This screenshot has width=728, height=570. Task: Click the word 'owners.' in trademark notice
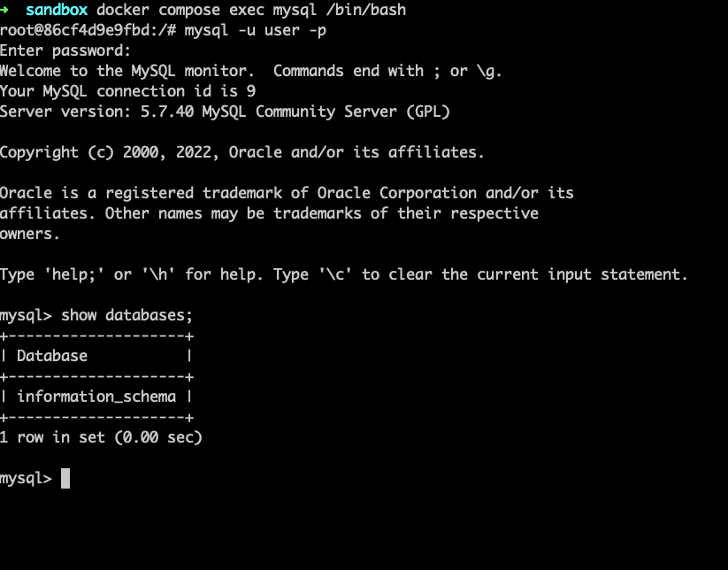coord(30,235)
